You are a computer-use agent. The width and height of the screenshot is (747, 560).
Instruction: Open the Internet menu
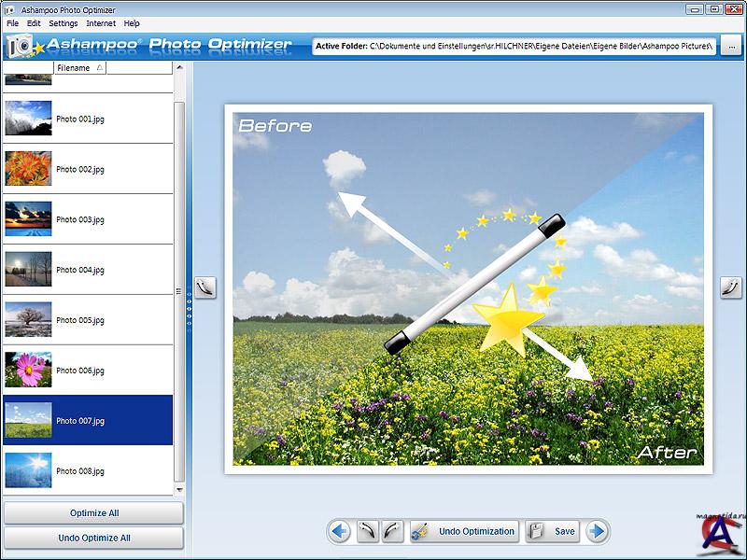[x=101, y=23]
